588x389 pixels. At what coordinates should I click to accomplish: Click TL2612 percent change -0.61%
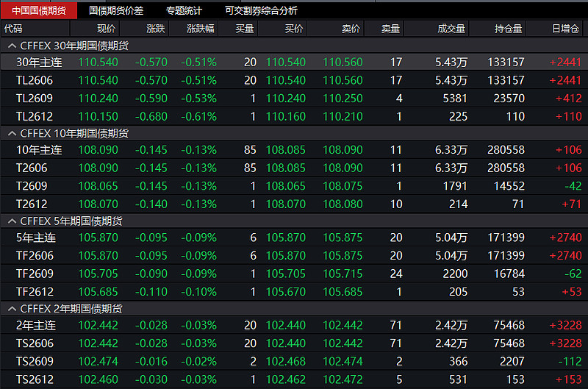(x=198, y=116)
